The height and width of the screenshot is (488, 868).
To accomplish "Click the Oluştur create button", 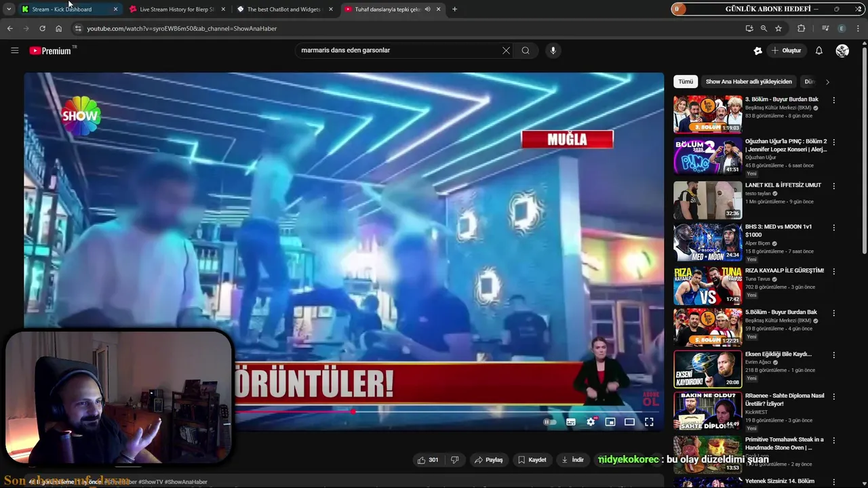I will pyautogui.click(x=787, y=51).
